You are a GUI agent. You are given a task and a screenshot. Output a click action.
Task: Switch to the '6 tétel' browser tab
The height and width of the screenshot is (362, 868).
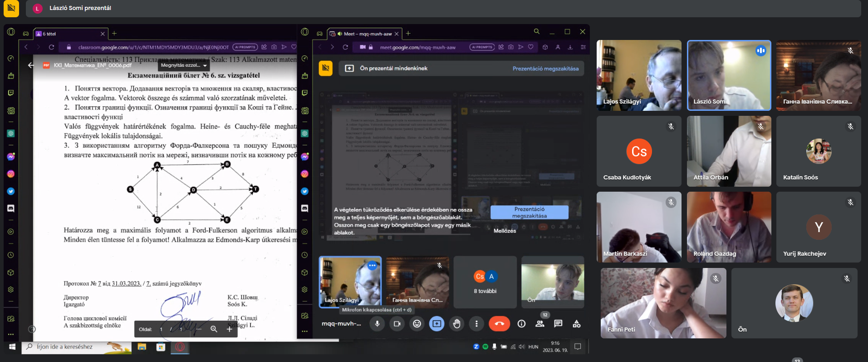coord(68,34)
